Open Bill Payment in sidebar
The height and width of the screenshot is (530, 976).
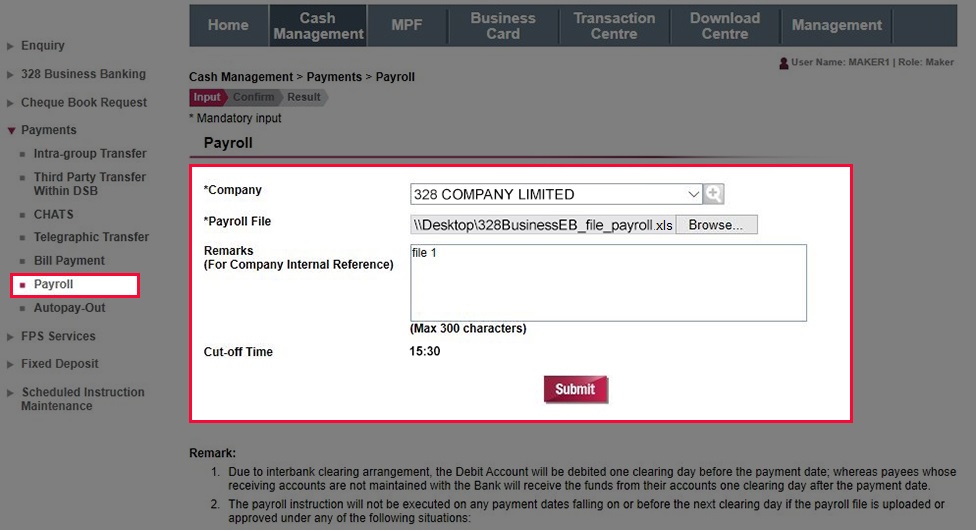pyautogui.click(x=68, y=260)
